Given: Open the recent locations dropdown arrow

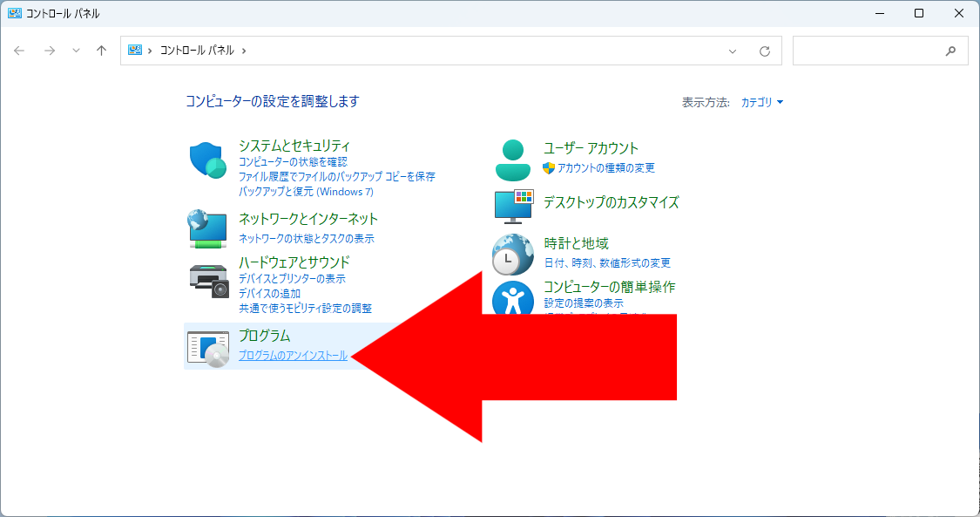Looking at the screenshot, I should (76, 51).
